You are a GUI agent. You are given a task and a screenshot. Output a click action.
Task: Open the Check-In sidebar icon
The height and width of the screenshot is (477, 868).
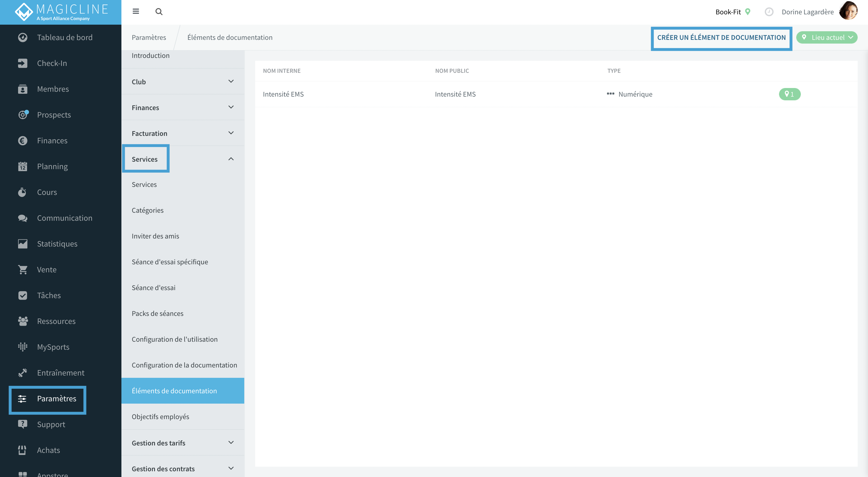point(23,63)
